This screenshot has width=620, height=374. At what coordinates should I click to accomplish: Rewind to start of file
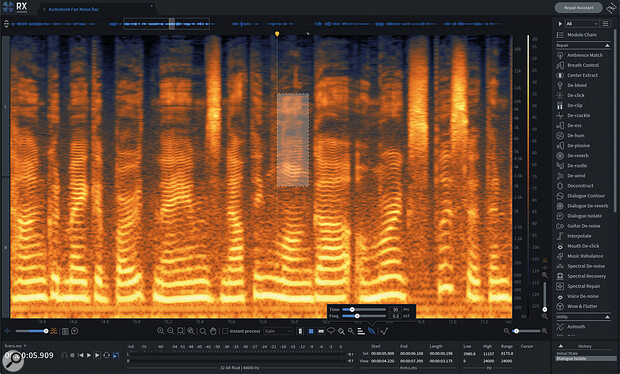pyautogui.click(x=81, y=355)
